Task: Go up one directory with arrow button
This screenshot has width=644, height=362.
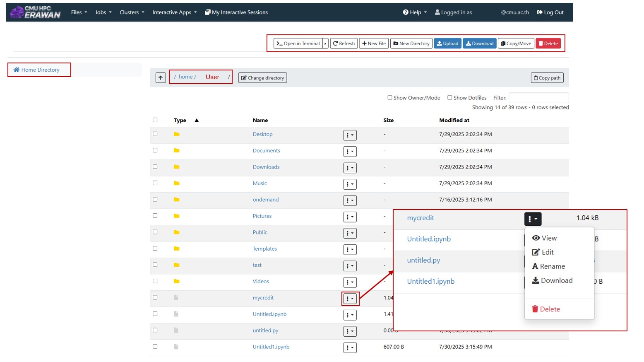Action: [x=161, y=78]
